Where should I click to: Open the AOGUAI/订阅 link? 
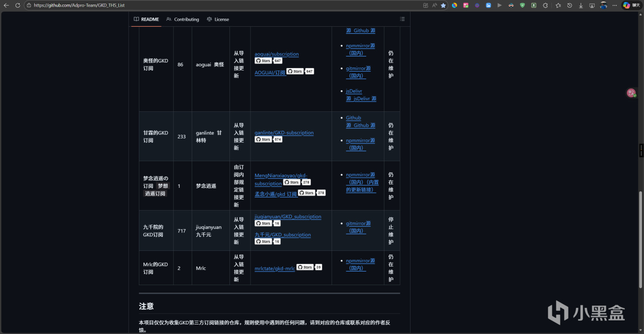coord(270,73)
